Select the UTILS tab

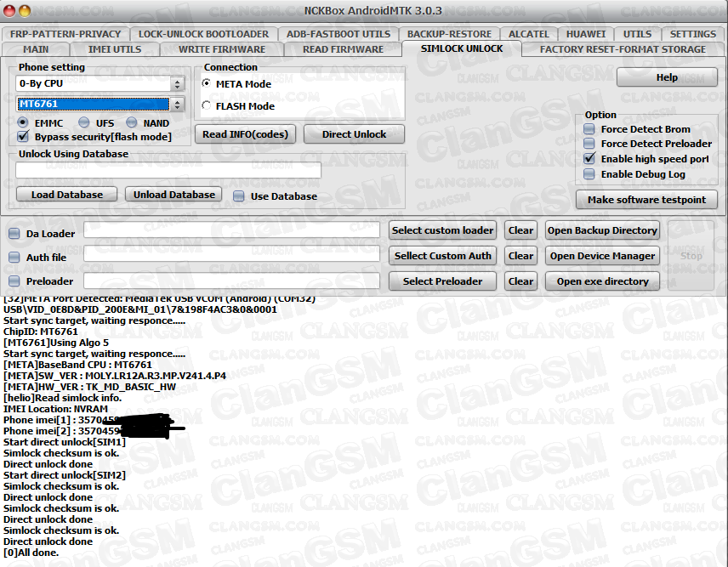pos(637,34)
